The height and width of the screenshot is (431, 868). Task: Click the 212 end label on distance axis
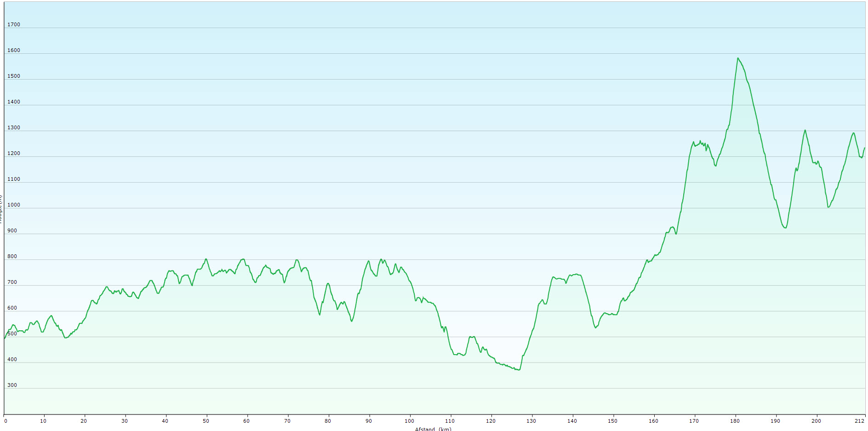coord(859,420)
